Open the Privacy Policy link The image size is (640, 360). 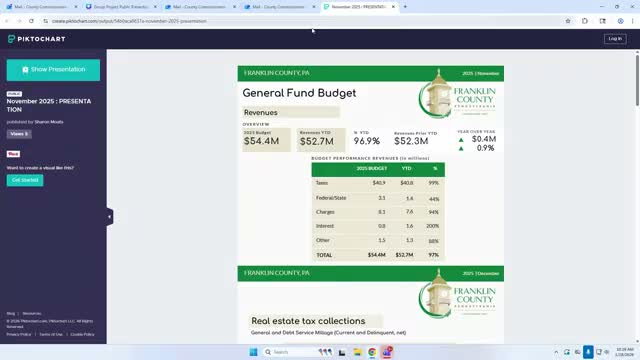click(19, 334)
